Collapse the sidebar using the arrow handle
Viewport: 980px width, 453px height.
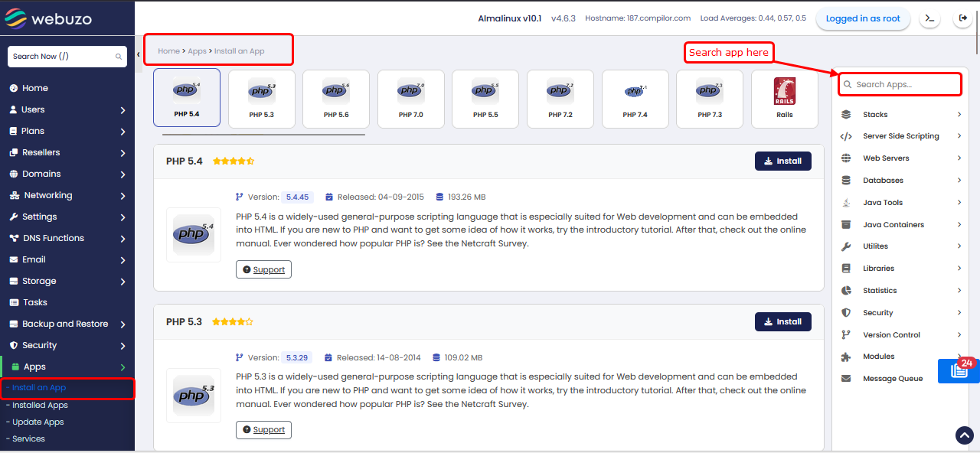point(138,55)
